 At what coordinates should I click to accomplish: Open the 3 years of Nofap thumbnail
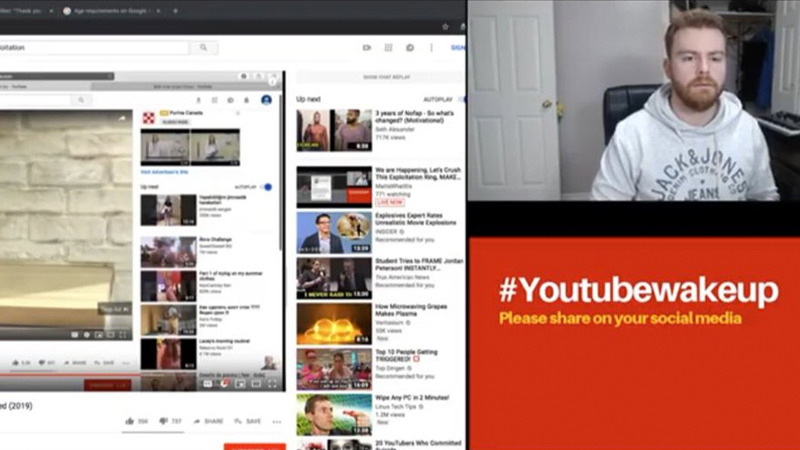point(334,130)
